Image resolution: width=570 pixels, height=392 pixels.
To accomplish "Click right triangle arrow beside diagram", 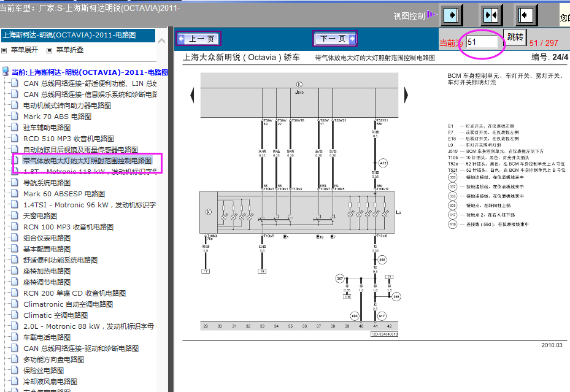I will pos(406,96).
